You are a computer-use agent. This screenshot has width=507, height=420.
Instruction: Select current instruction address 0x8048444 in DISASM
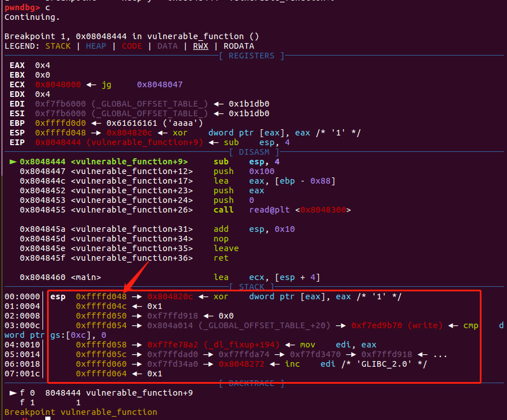coord(42,162)
